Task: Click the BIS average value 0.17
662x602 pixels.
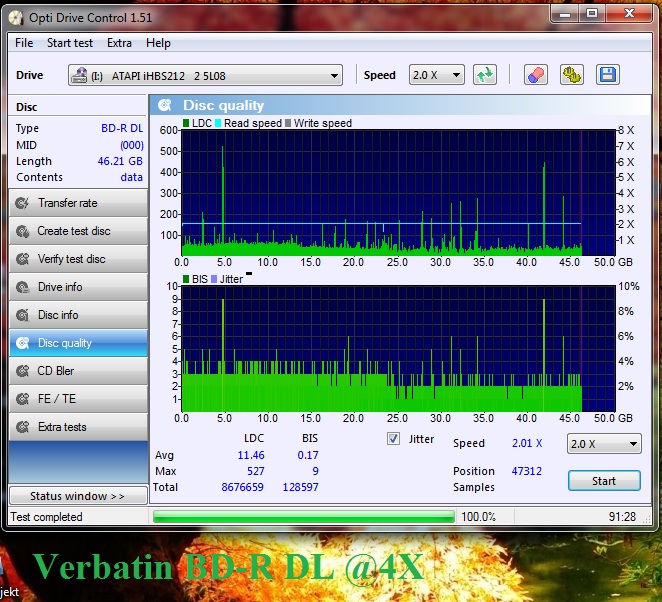Action: [x=308, y=455]
